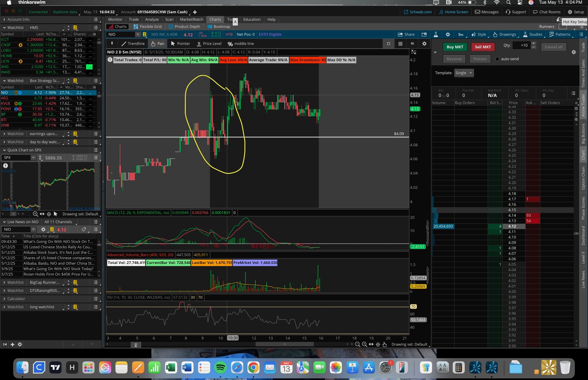Open the flask icon next to chart gear
Viewport: 588px width, 380px height.
pos(436,34)
